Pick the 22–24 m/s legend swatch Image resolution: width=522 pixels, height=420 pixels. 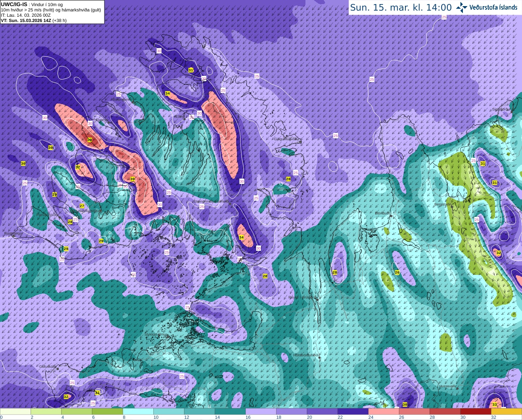[353, 411]
